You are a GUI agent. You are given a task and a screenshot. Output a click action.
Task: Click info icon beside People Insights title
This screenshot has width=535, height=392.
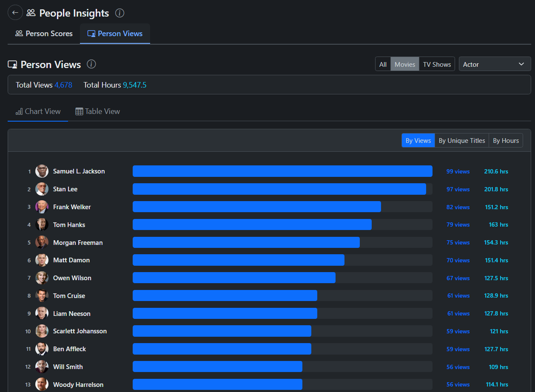tap(120, 13)
